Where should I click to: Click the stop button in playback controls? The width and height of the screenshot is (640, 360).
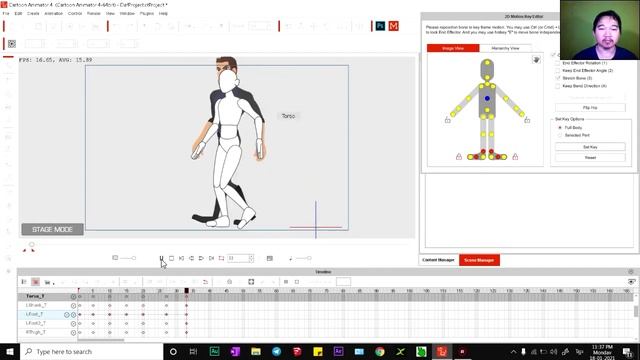point(171,258)
